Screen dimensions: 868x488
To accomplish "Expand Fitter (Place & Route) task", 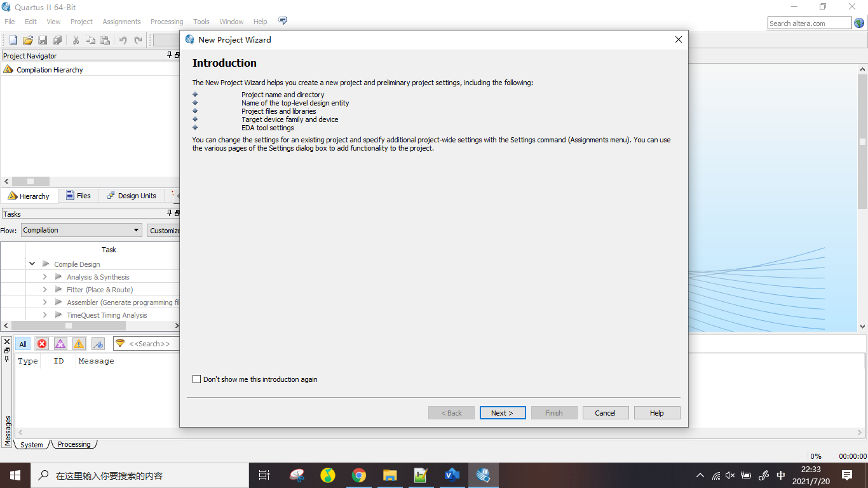I will coord(44,290).
